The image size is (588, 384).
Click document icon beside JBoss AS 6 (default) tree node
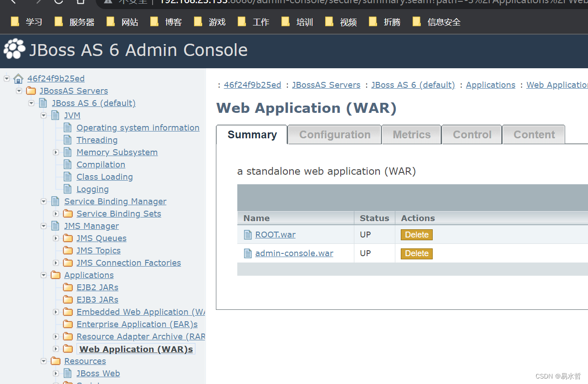click(x=43, y=103)
